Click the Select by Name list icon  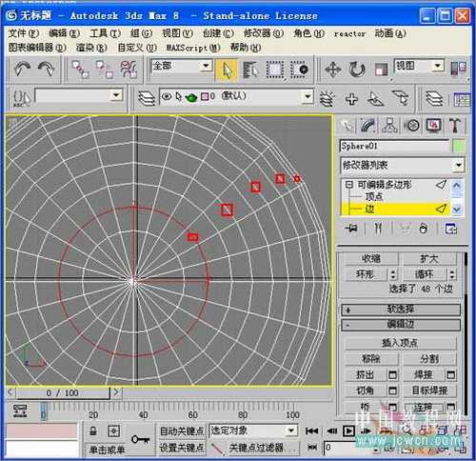[251, 70]
